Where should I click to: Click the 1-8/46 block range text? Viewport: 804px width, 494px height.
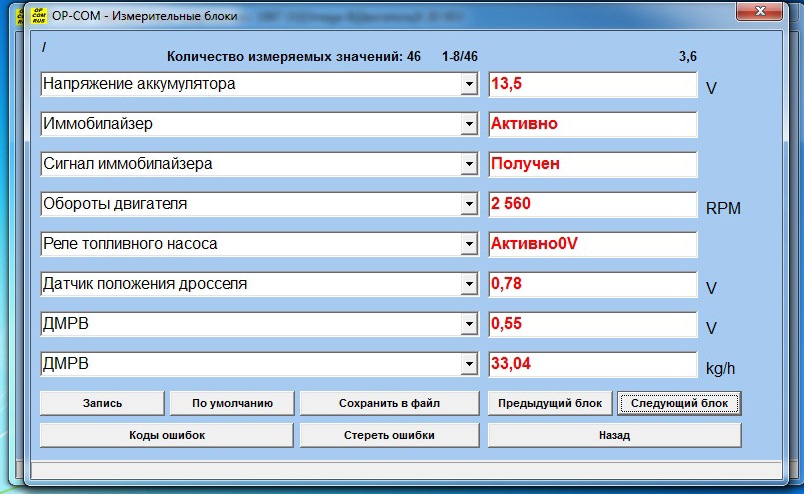coord(459,56)
